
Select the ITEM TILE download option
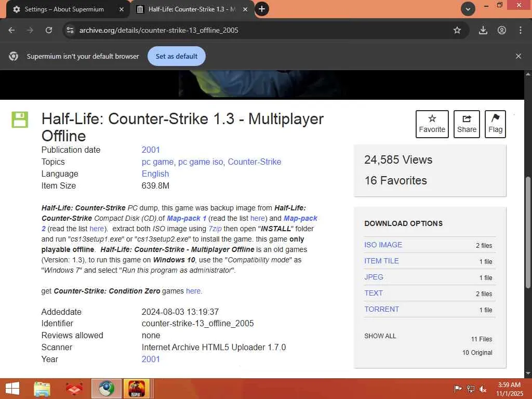pos(381,261)
